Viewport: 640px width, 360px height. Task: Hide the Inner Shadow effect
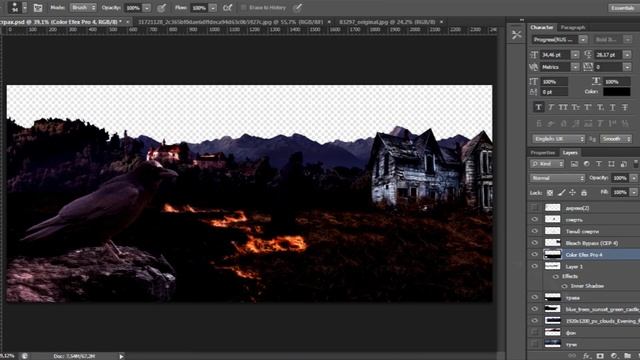[x=564, y=286]
